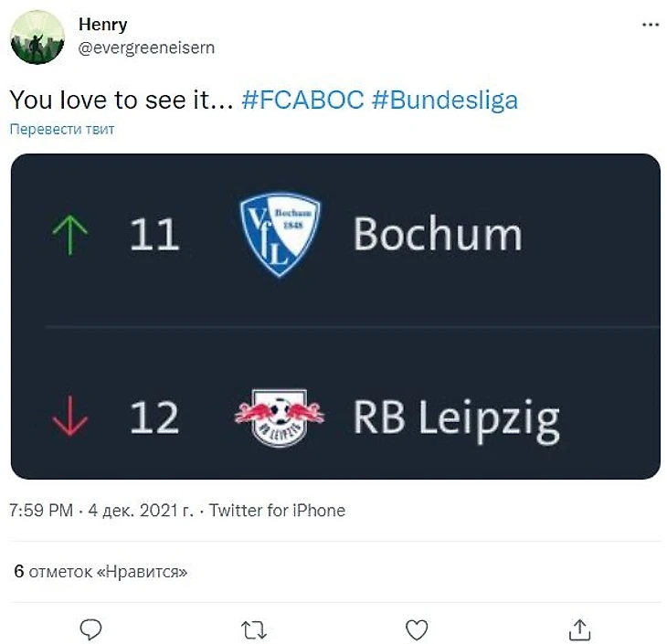The width and height of the screenshot is (667, 644).
Task: Click the Bochum team name in the image
Action: [437, 235]
